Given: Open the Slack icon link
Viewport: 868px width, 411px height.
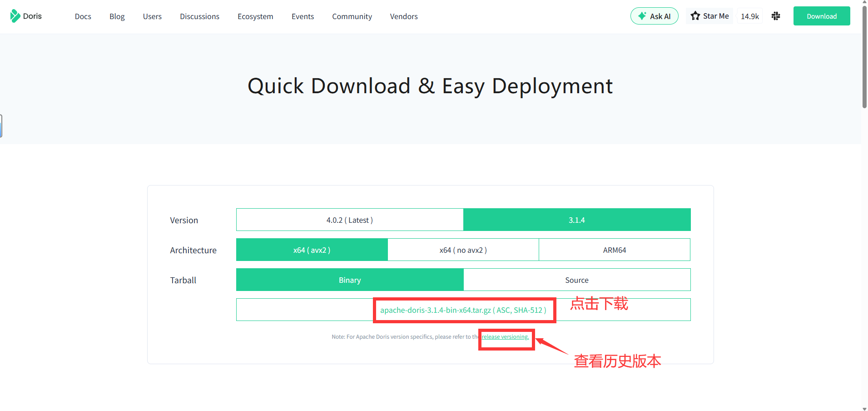Looking at the screenshot, I should coord(776,16).
